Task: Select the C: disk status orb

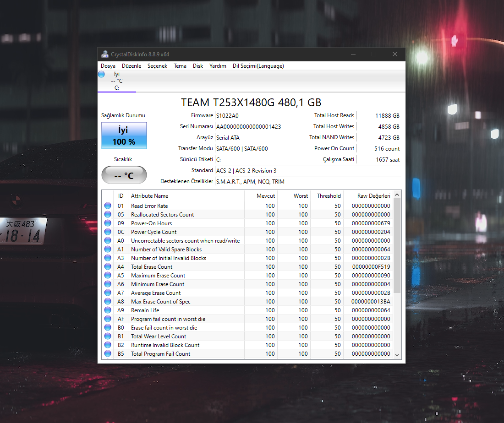Action: click(x=101, y=74)
